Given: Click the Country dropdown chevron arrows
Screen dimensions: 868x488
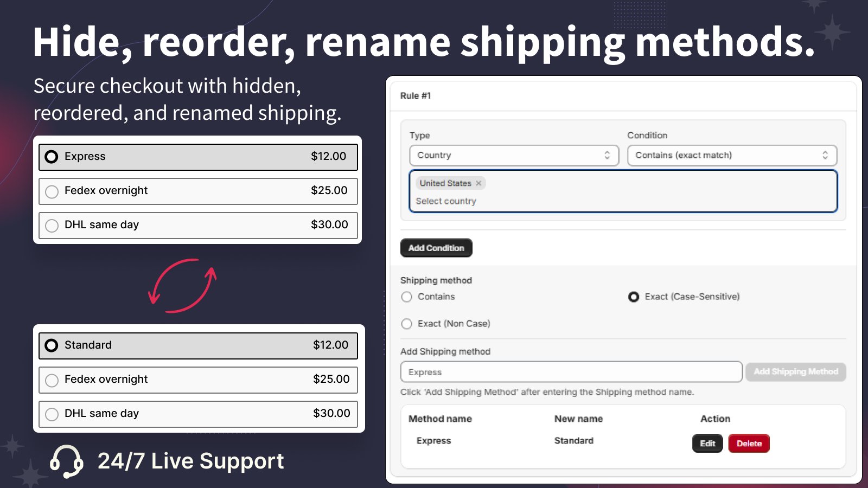Looking at the screenshot, I should pos(607,156).
